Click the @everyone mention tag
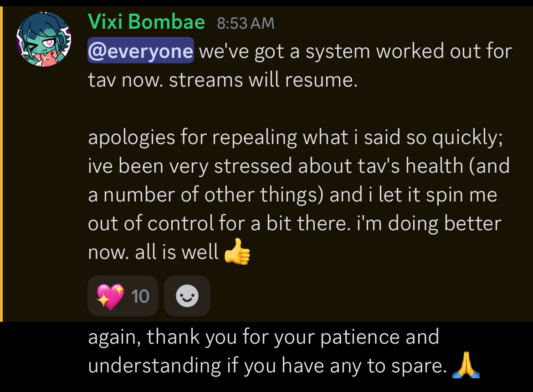 click(x=140, y=51)
